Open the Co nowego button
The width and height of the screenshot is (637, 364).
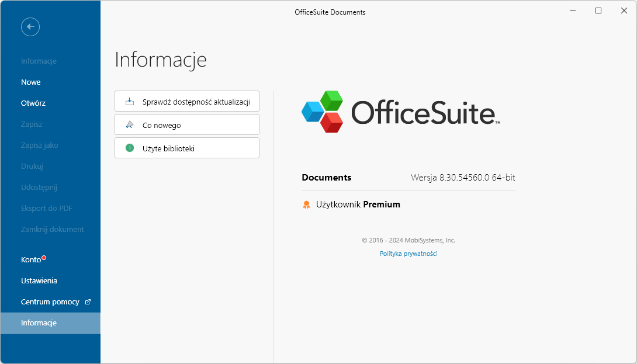click(187, 124)
